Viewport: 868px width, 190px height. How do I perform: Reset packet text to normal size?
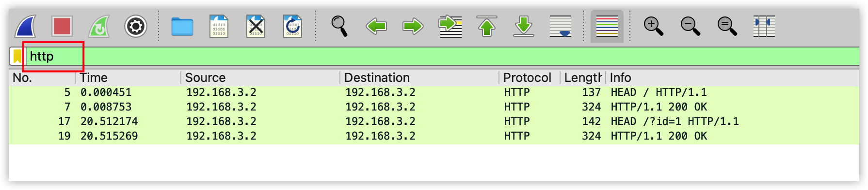point(727,26)
